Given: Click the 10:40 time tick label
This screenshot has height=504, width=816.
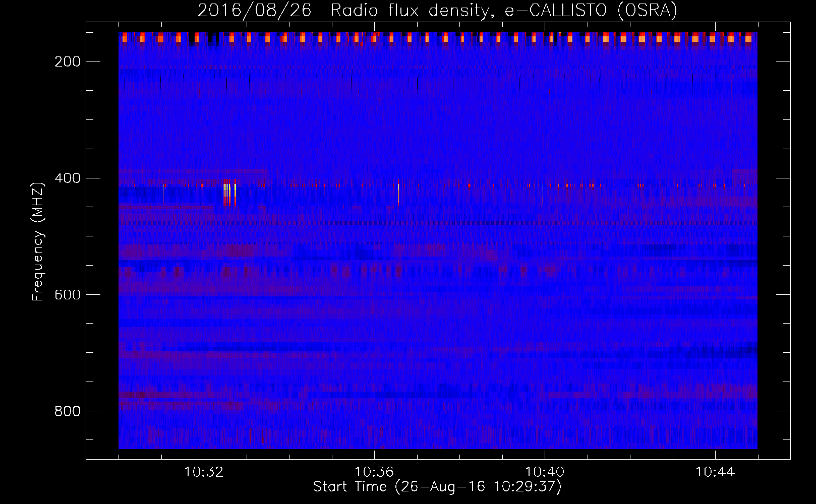Looking at the screenshot, I should coord(545,472).
